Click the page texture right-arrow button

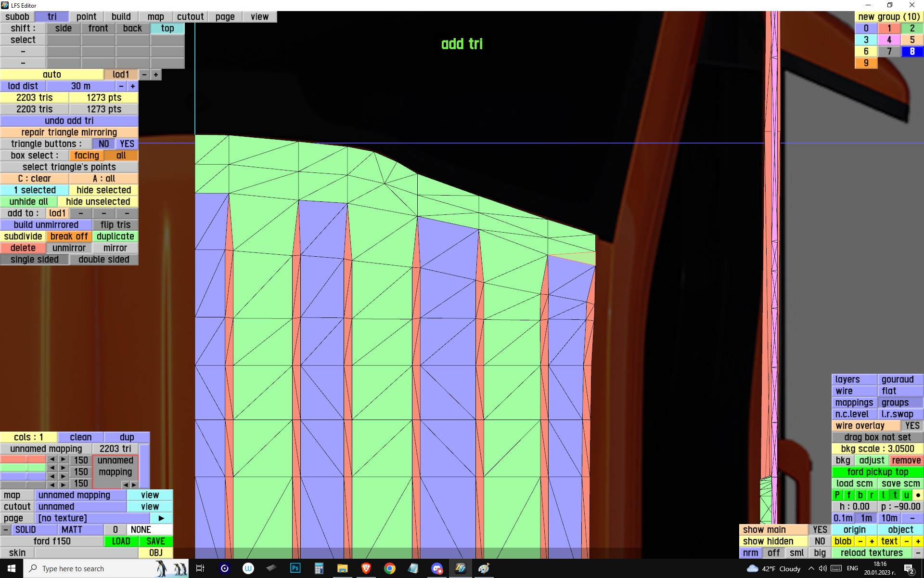161,518
